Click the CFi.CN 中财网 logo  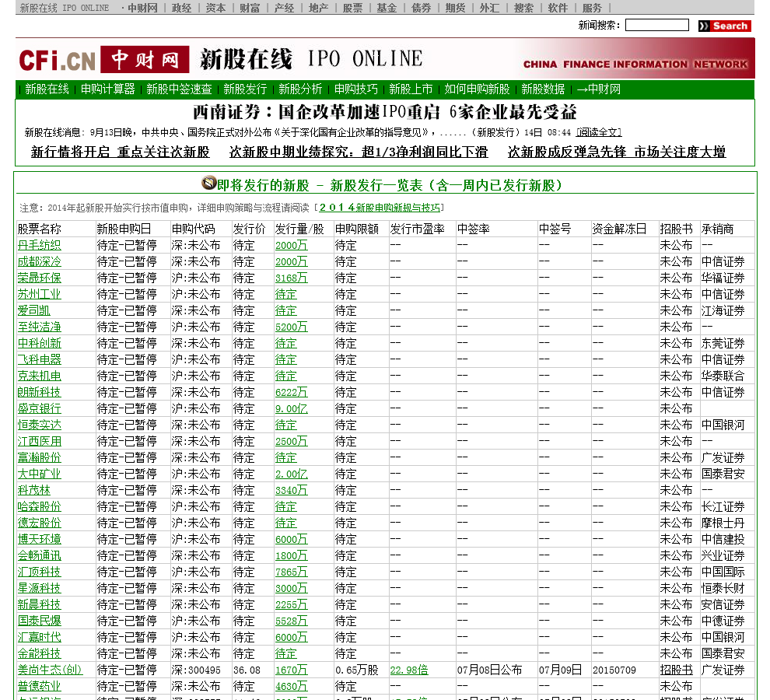[x=103, y=60]
